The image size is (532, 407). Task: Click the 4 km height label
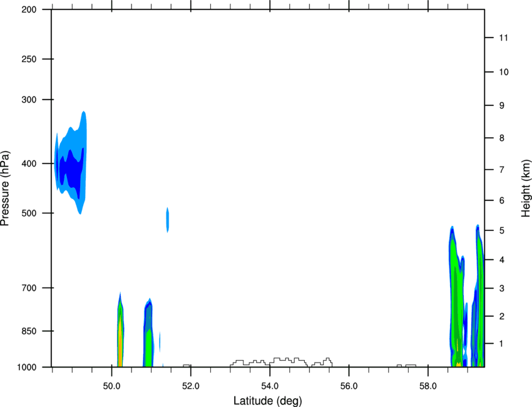(501, 260)
